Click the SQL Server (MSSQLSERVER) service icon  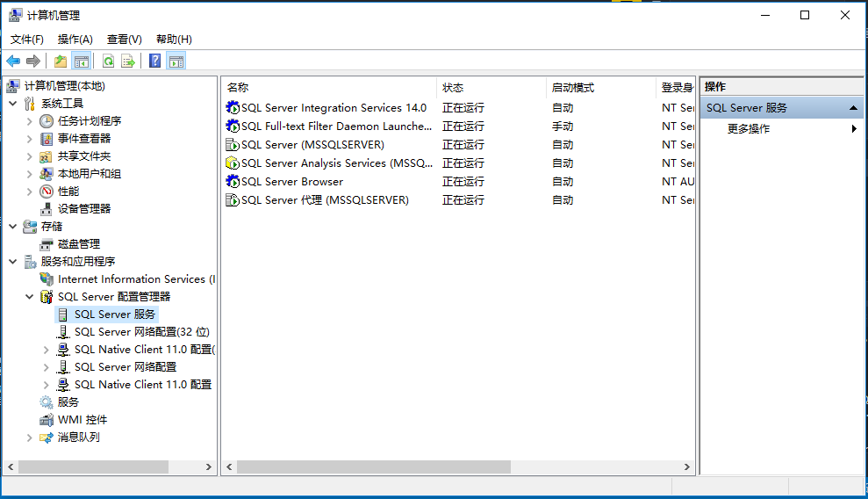233,145
